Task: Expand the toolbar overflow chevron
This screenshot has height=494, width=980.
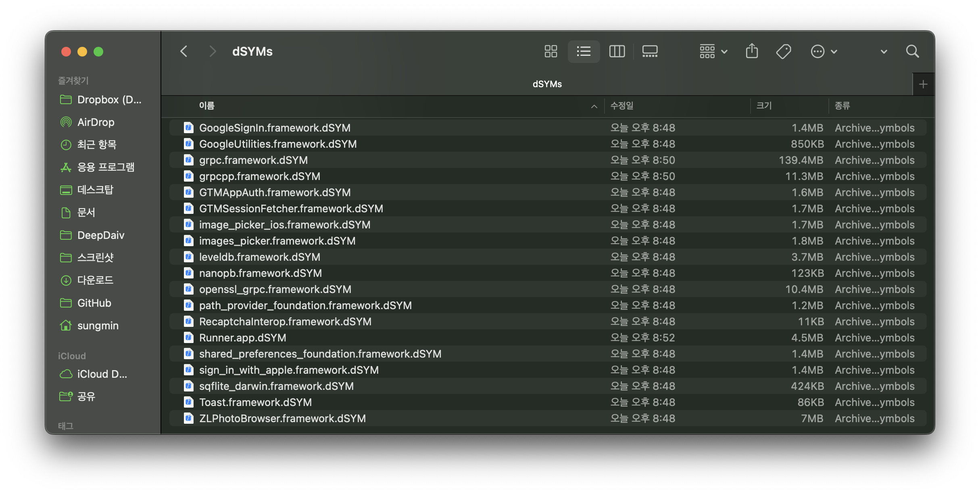Action: click(884, 52)
